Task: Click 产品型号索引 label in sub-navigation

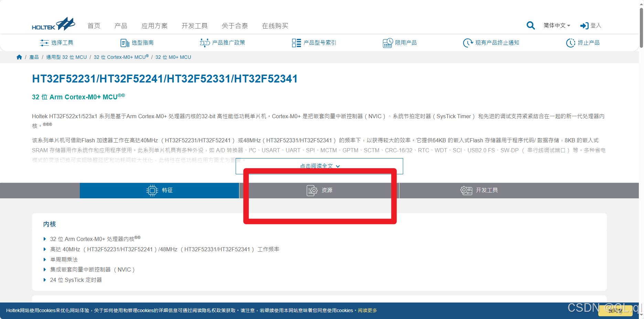Action: pos(320,43)
